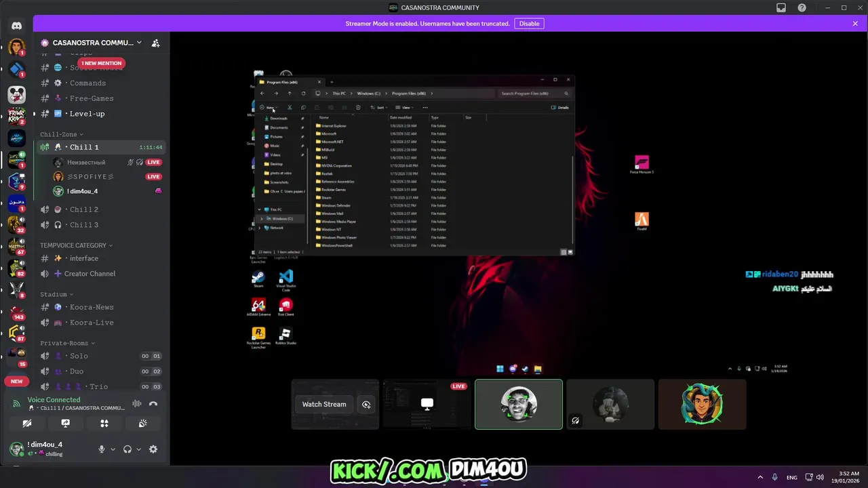Collapse the TEMPVOICE CATEGORY section

(76, 245)
